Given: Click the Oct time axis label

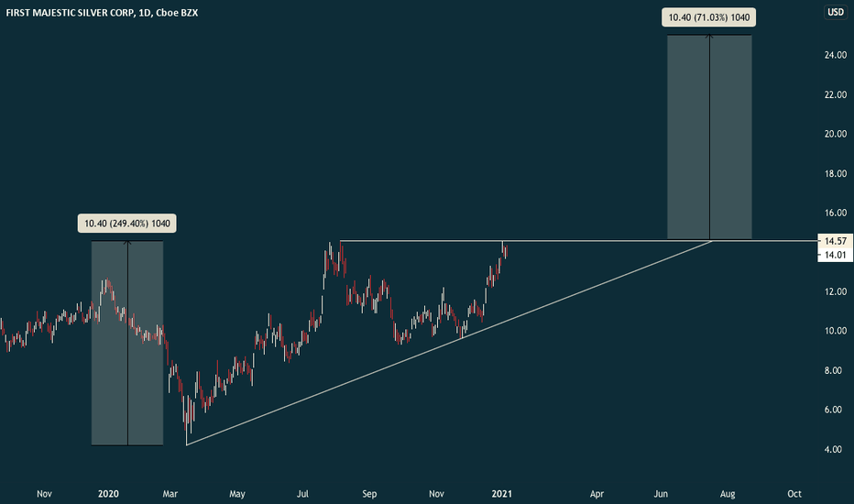Looking at the screenshot, I should click(x=794, y=494).
